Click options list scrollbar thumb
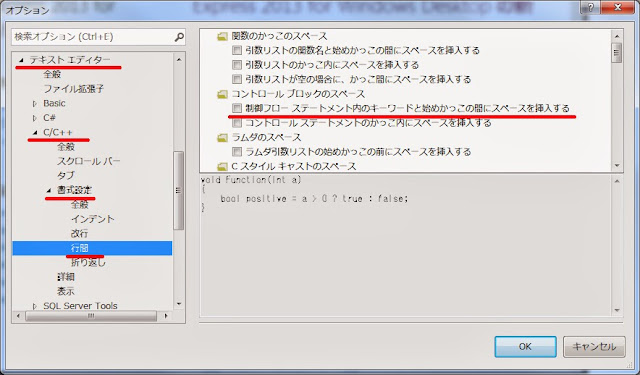 click(617, 53)
